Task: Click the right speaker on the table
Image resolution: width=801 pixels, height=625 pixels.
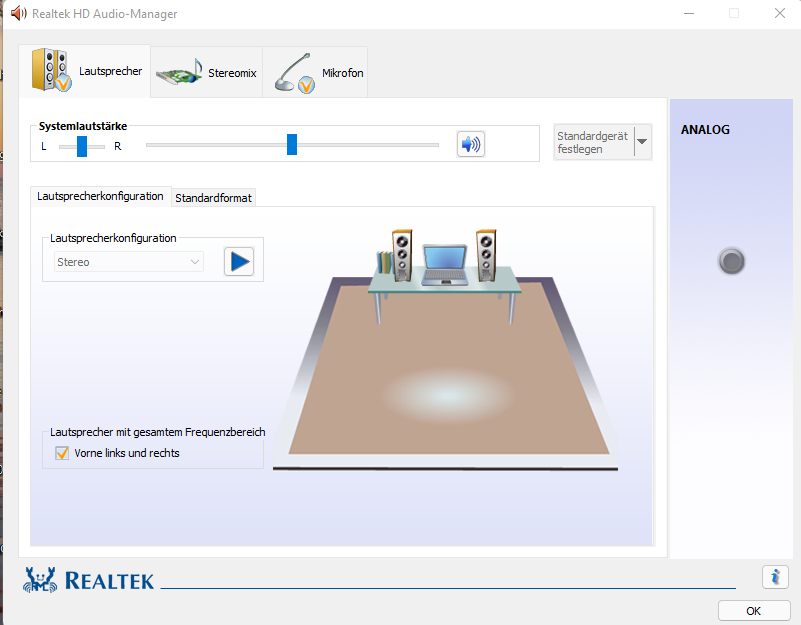Action: [x=486, y=255]
